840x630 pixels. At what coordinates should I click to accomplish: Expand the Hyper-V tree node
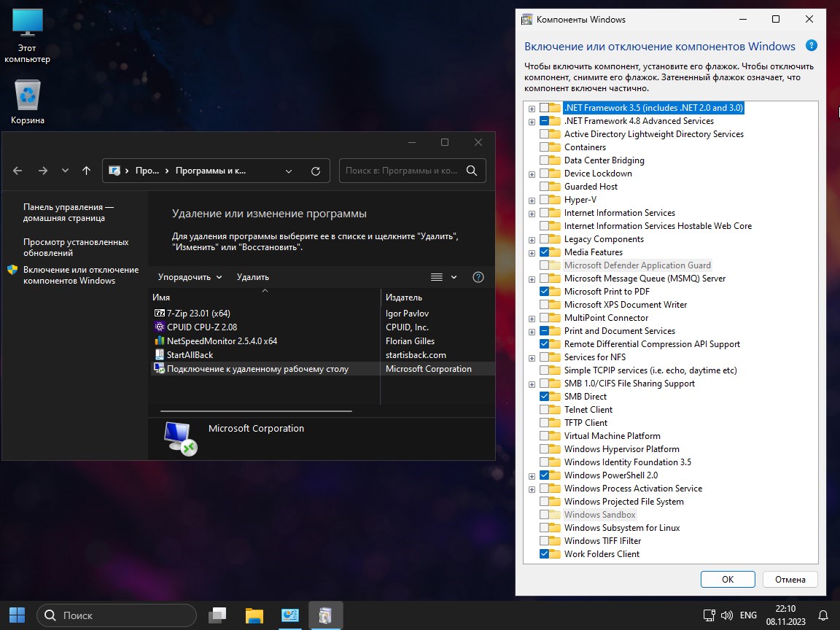tap(532, 199)
